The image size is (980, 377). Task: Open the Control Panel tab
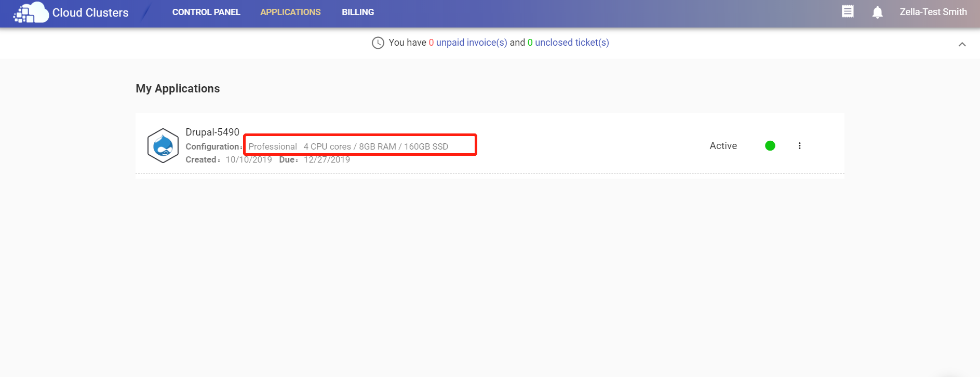[206, 12]
